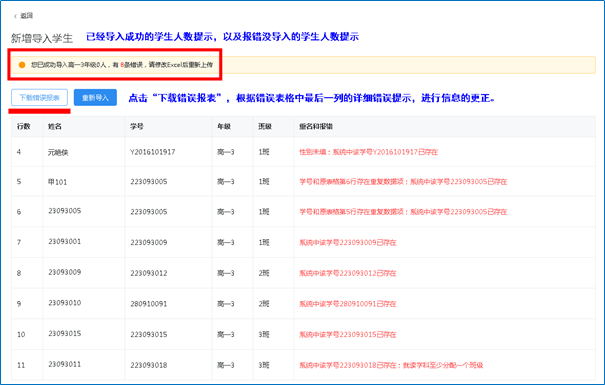Select name cell 23093010
The width and height of the screenshot is (605, 385).
(64, 303)
